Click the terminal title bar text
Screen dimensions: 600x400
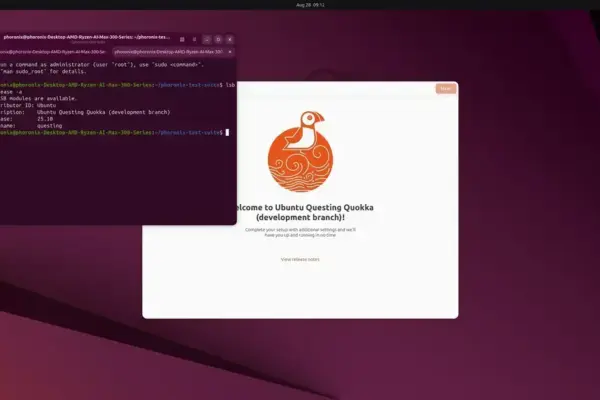point(87,37)
